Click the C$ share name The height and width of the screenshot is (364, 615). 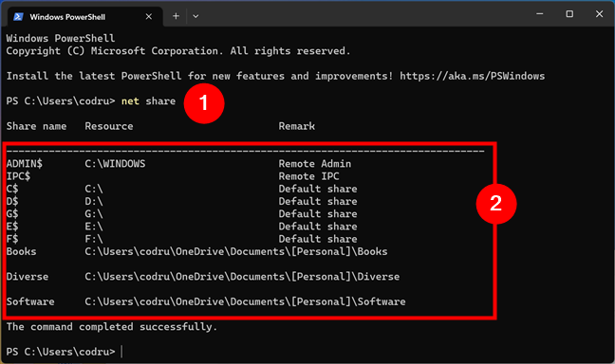(12, 189)
